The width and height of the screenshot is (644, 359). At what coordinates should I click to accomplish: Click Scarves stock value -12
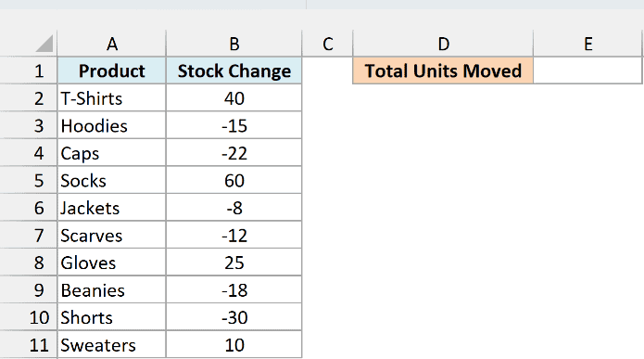point(234,236)
